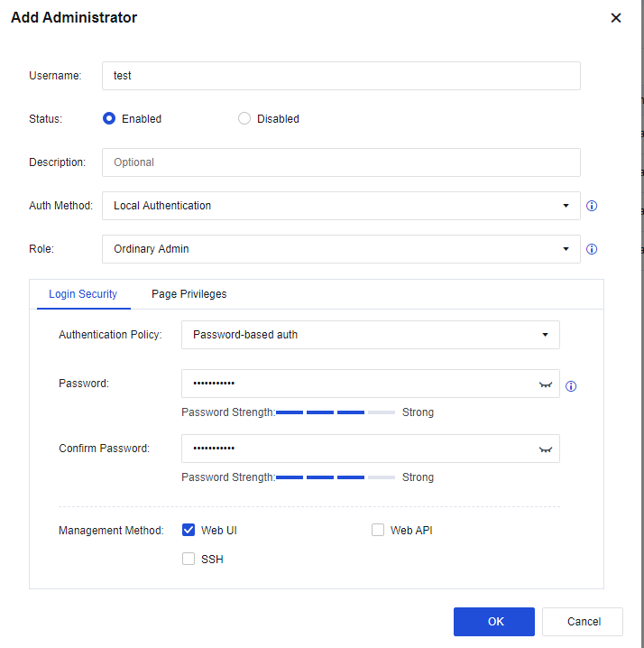Reveal Confirm Password using its eye icon
644x648 pixels.
(545, 449)
